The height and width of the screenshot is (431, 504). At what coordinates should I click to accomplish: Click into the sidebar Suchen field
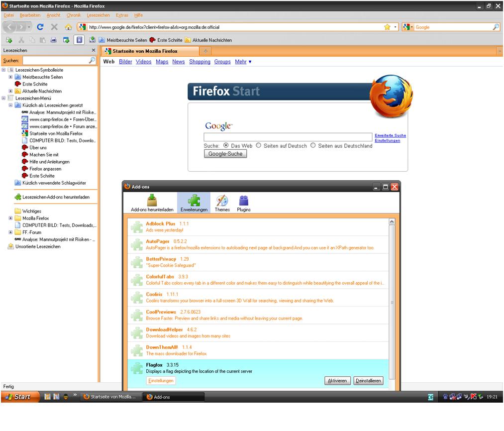56,60
